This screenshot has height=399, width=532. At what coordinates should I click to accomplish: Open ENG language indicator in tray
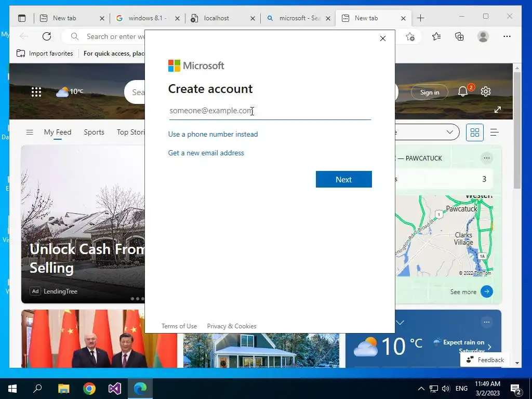461,389
